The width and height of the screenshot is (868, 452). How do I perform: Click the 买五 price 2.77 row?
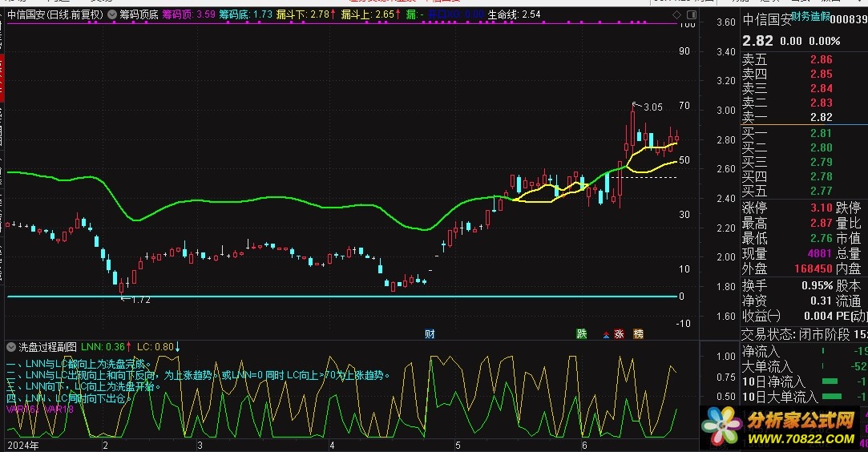787,190
